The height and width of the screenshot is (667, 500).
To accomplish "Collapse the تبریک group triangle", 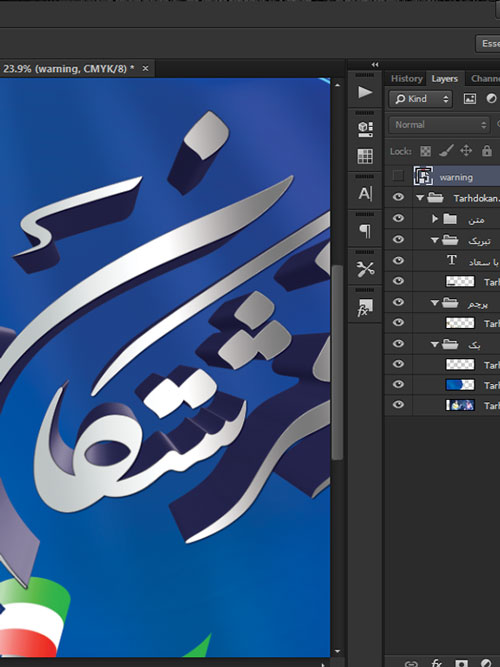I will click(x=434, y=240).
